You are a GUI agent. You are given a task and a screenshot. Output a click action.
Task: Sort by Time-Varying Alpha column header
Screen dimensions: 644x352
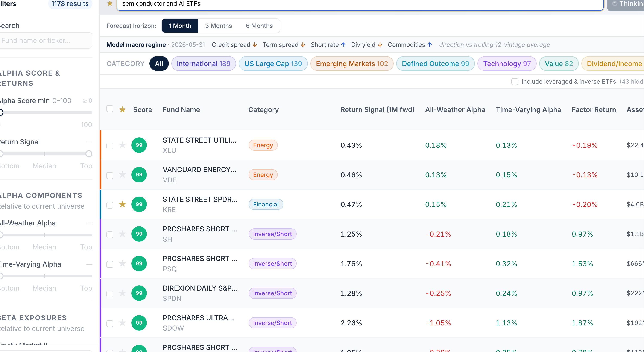(528, 109)
